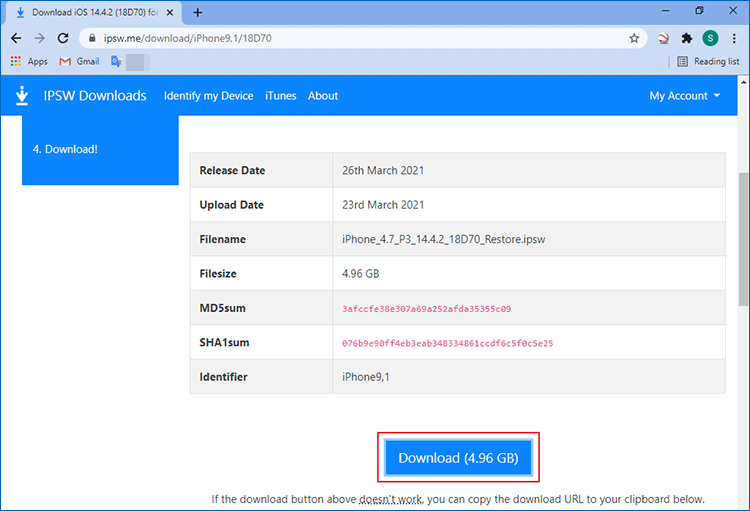Close the Download iOS 14.4.2 tab
Screen dimensions: 750x511
pyautogui.click(x=170, y=12)
